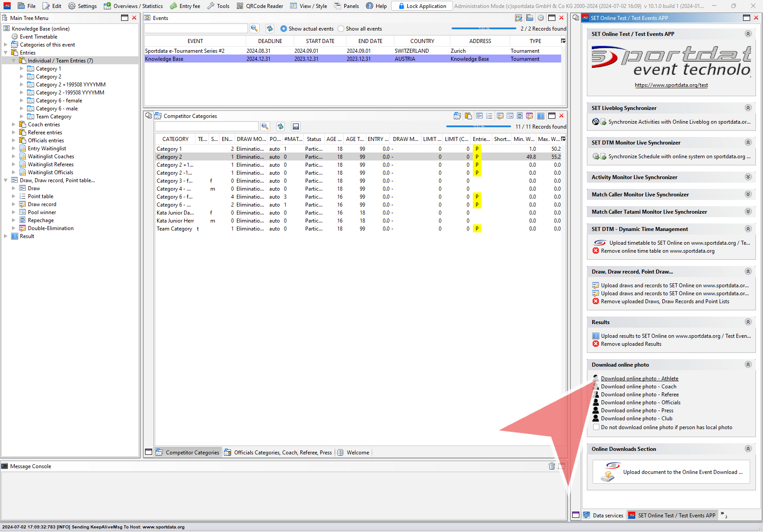The width and height of the screenshot is (763, 532).
Task: Expand the Category 1 tree node
Action: pyautogui.click(x=22, y=69)
